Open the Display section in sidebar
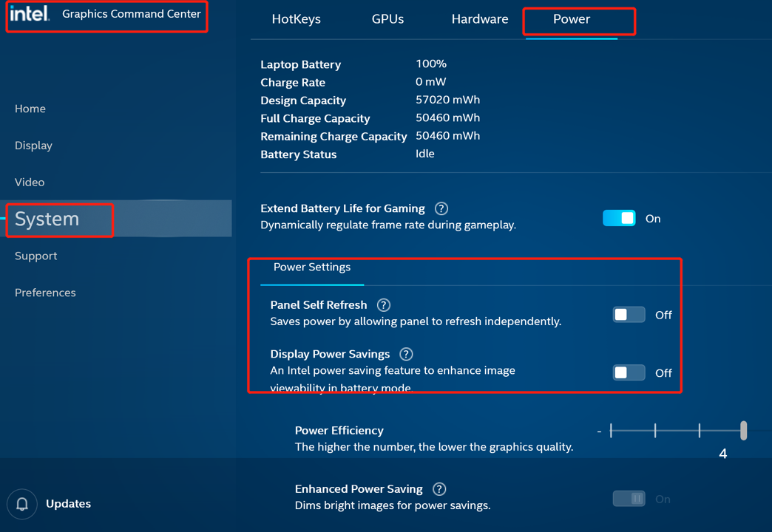 click(x=33, y=146)
